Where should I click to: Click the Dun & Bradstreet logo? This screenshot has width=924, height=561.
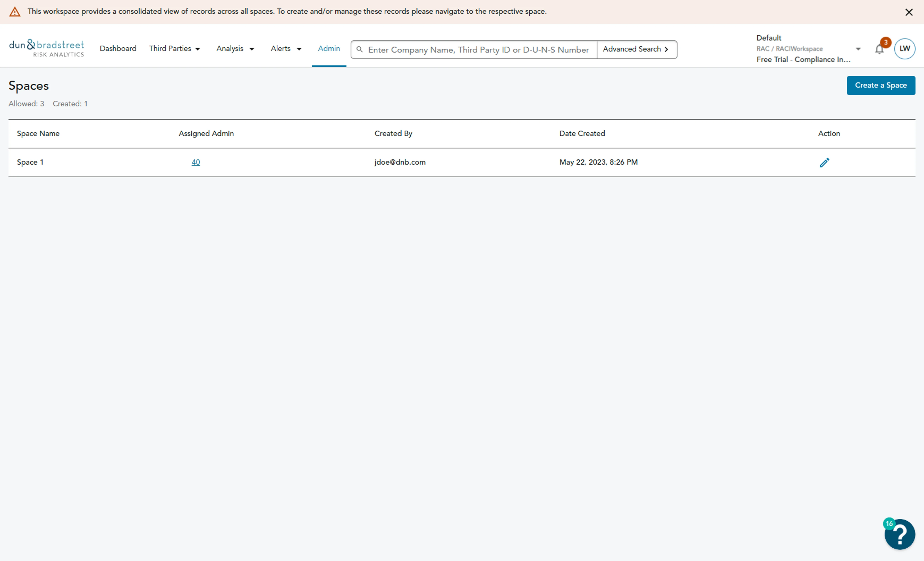click(x=46, y=48)
